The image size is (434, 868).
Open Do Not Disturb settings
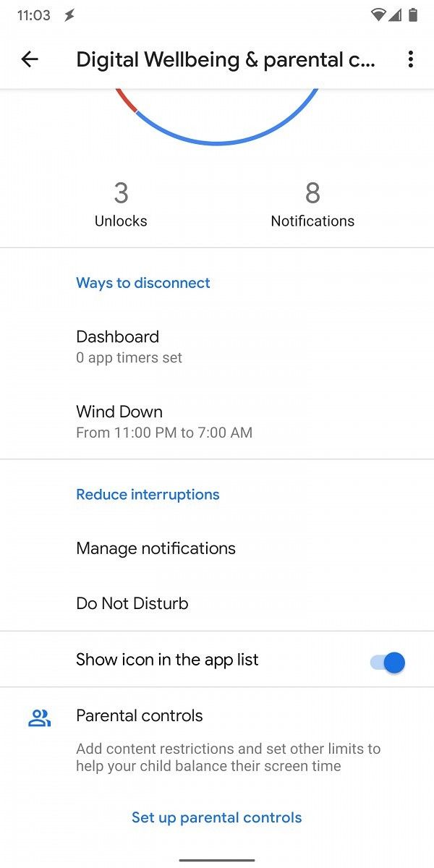(x=217, y=603)
